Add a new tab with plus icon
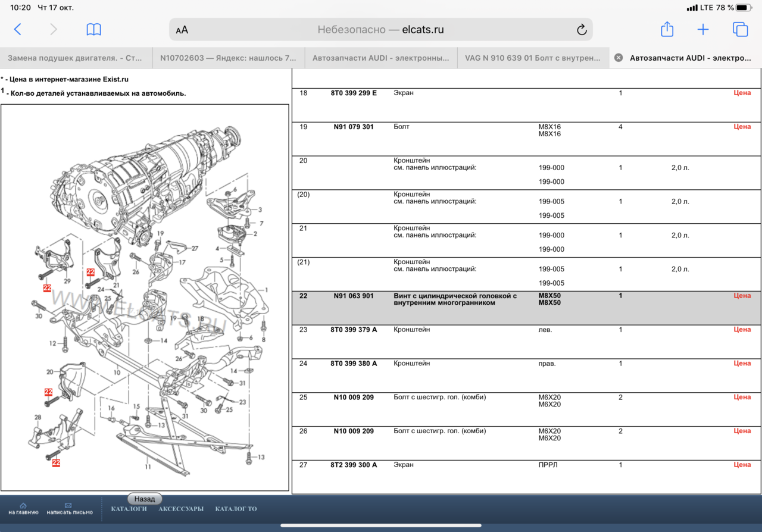The image size is (762, 532). (703, 30)
